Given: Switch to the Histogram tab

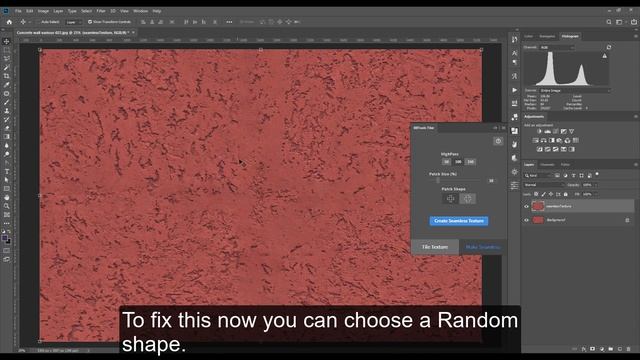Looking at the screenshot, I should [x=570, y=36].
